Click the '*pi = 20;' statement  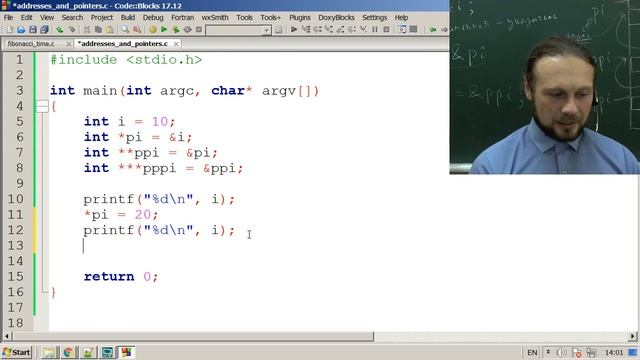tap(121, 214)
